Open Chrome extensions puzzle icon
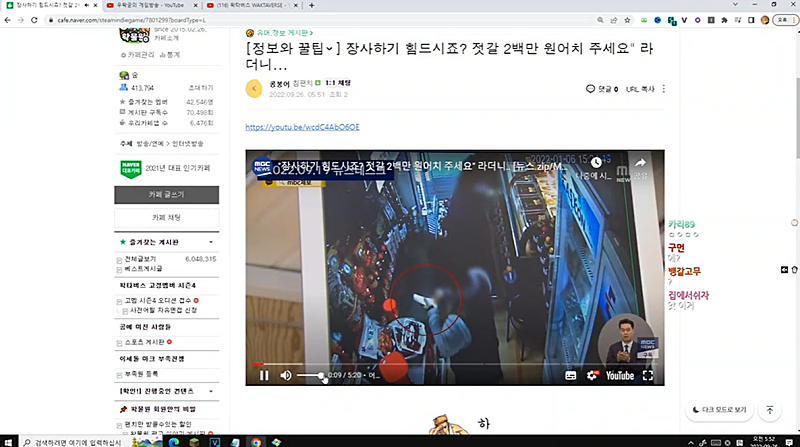This screenshot has width=800, height=447. click(x=724, y=20)
